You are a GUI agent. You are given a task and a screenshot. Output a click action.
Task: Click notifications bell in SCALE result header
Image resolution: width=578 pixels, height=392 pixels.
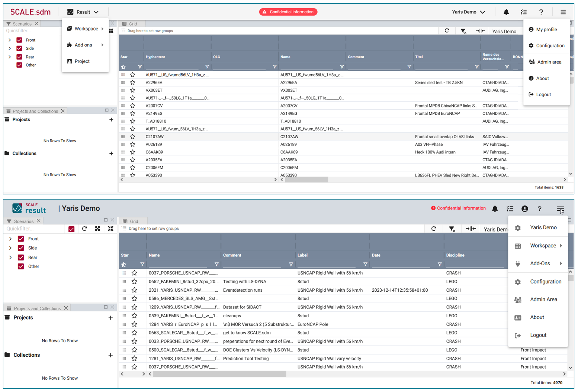click(x=495, y=209)
